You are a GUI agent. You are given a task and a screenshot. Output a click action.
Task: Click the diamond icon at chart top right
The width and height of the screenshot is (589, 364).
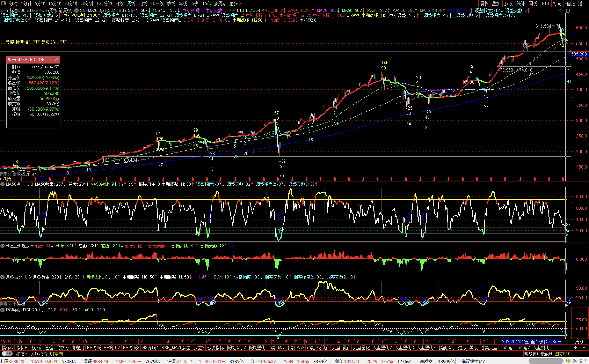coord(561,11)
